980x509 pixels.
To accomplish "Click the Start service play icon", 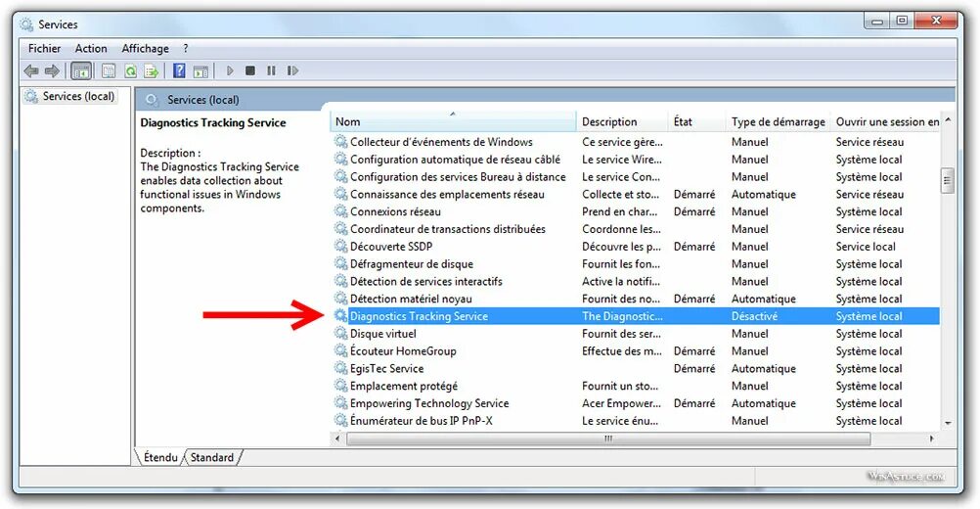I will 230,70.
